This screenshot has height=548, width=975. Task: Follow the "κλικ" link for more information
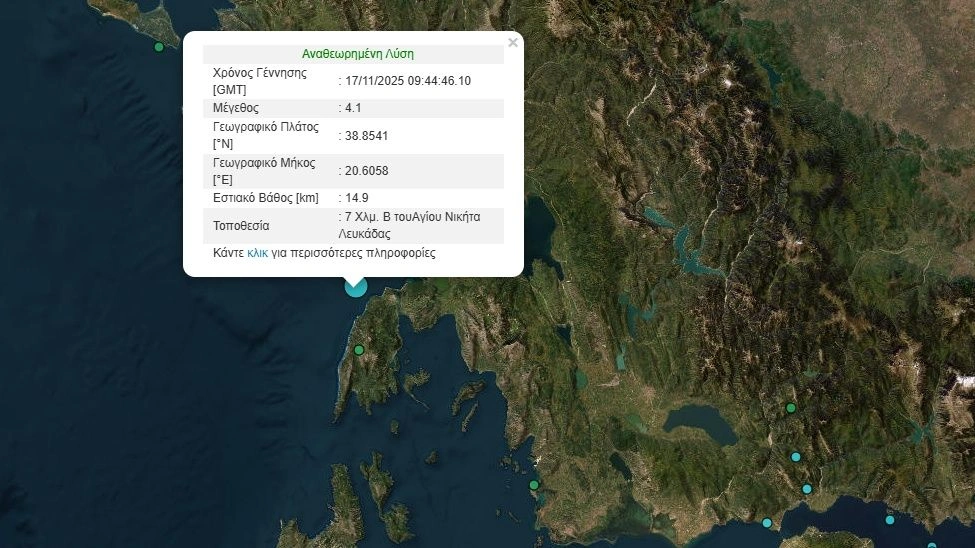[258, 254]
